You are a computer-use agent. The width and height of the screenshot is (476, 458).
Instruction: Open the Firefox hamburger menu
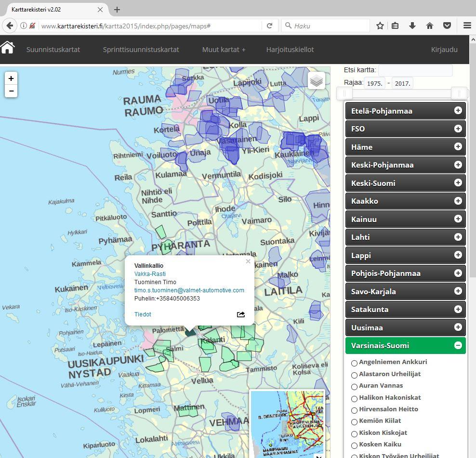(x=467, y=26)
